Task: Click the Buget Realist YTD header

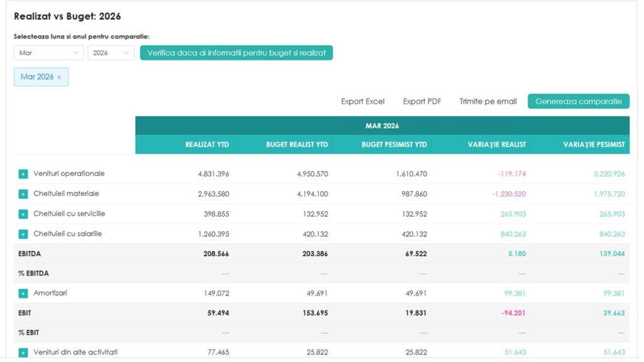Action: (297, 145)
